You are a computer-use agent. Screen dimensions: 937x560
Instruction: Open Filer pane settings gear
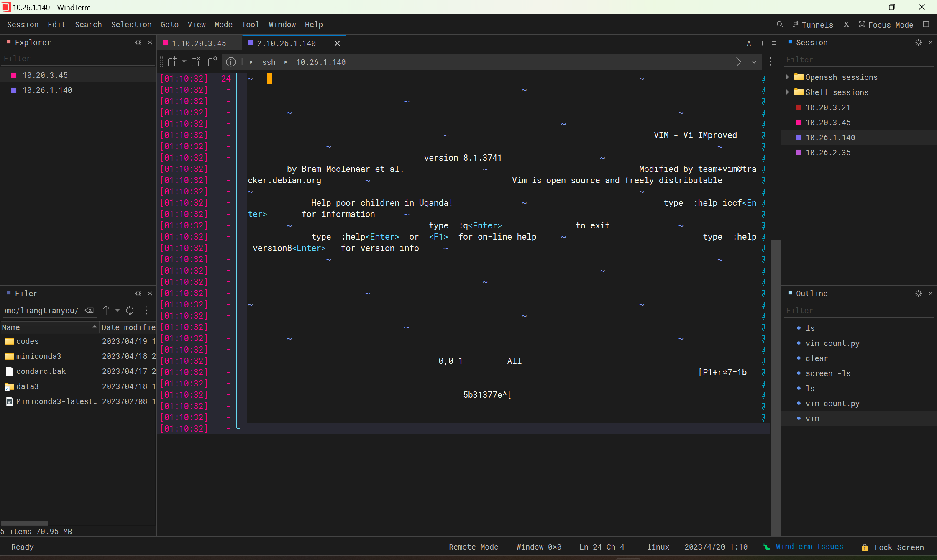coord(138,294)
